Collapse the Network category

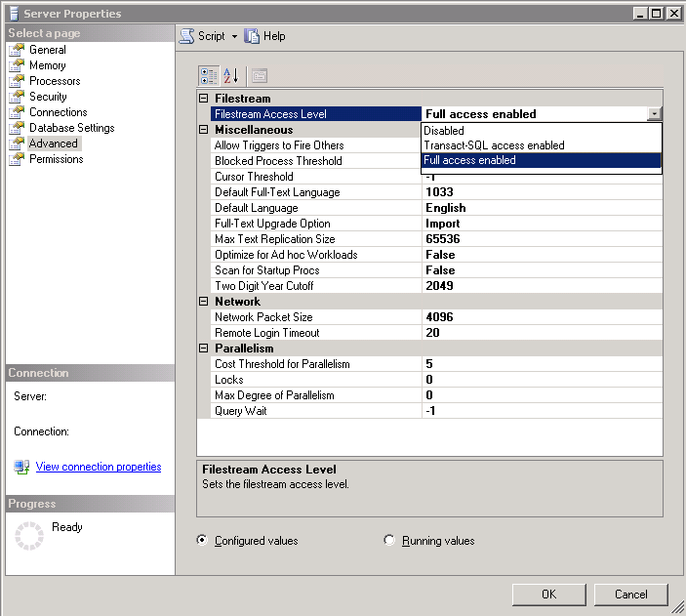click(x=203, y=302)
